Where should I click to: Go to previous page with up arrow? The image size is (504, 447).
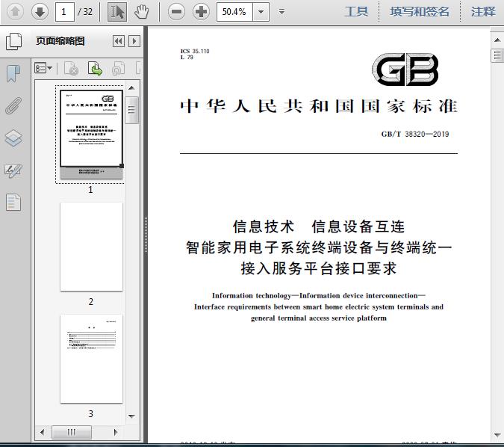pos(15,12)
